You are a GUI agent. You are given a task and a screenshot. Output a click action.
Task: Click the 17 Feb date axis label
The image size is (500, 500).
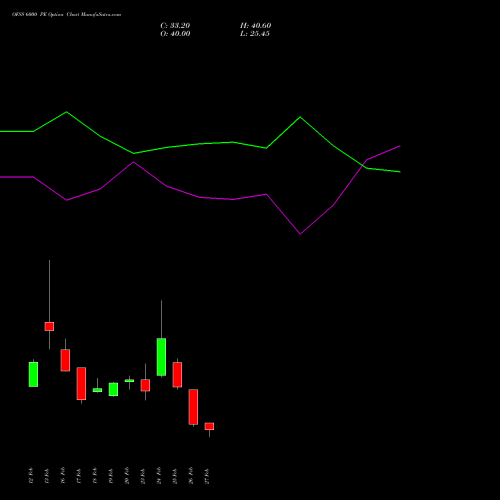79,476
